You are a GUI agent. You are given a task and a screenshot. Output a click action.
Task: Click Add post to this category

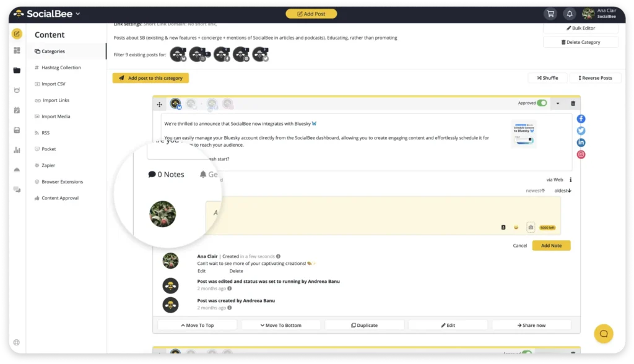coord(150,78)
